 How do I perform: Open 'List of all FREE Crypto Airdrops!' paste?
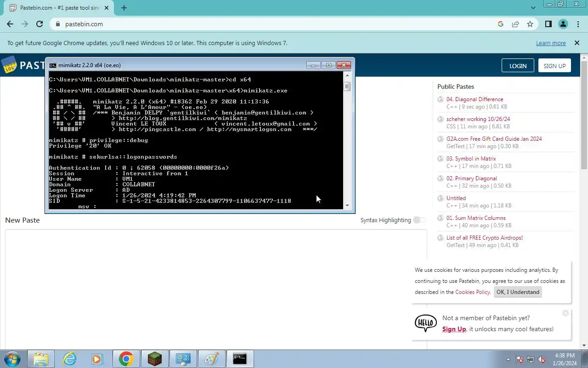tap(485, 238)
